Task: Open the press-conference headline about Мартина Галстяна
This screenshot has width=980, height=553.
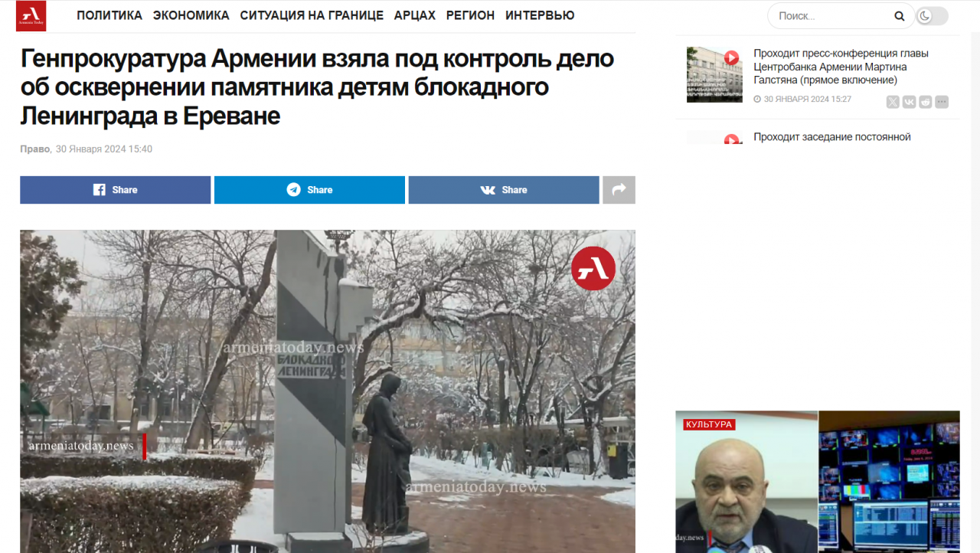Action: (x=841, y=67)
